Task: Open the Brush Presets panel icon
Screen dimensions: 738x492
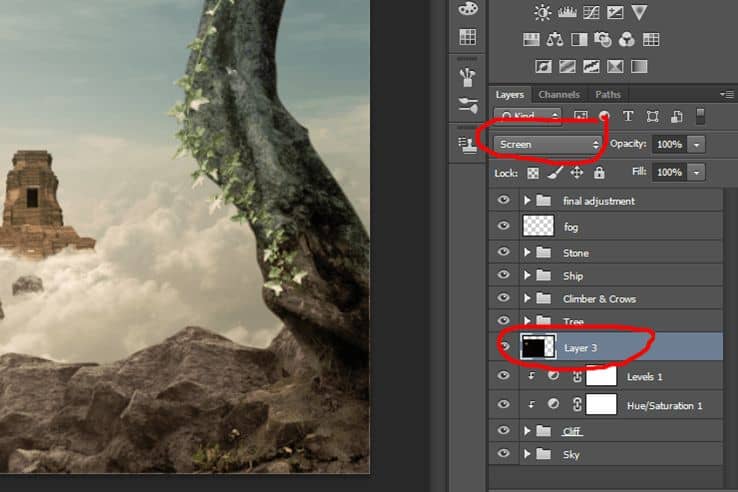Action: pos(467,77)
